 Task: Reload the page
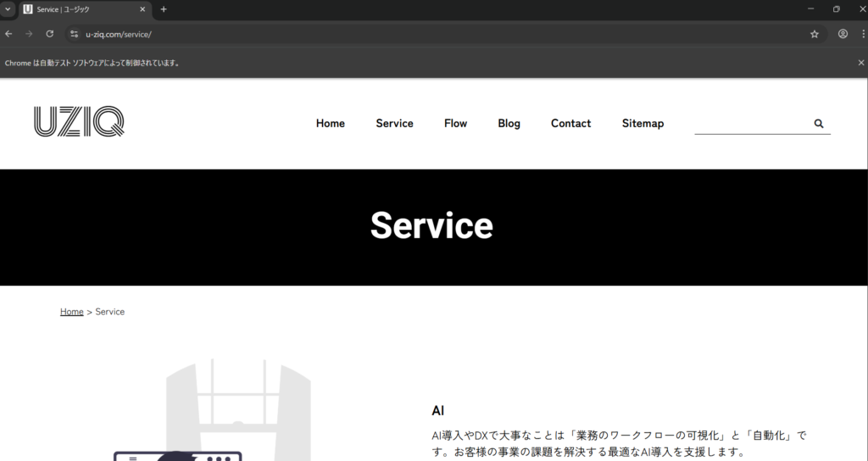coord(50,34)
